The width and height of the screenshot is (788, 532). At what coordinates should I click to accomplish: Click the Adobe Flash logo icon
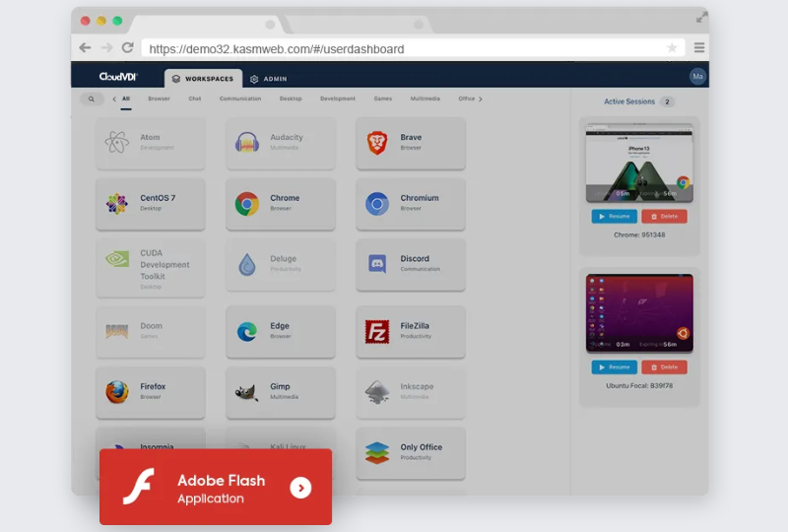coord(139,487)
